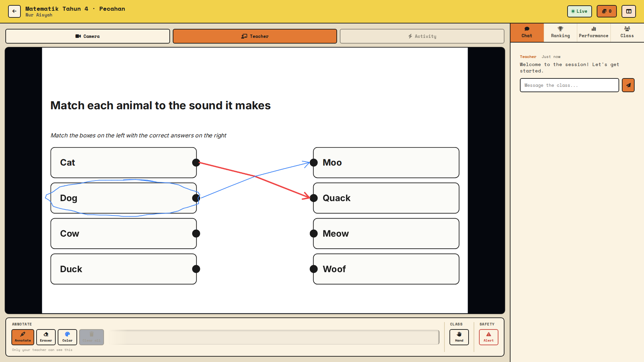
Task: Open the Performance chart tab
Action: 593,33
